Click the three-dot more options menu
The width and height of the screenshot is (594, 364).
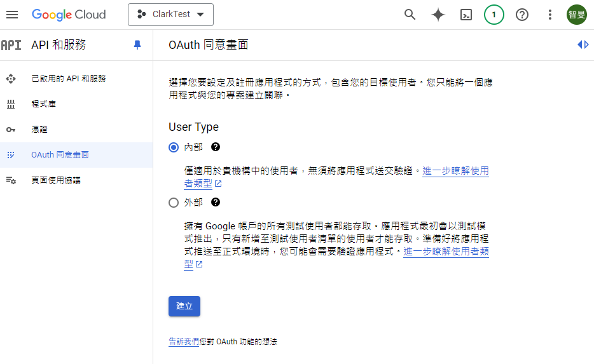coord(550,15)
